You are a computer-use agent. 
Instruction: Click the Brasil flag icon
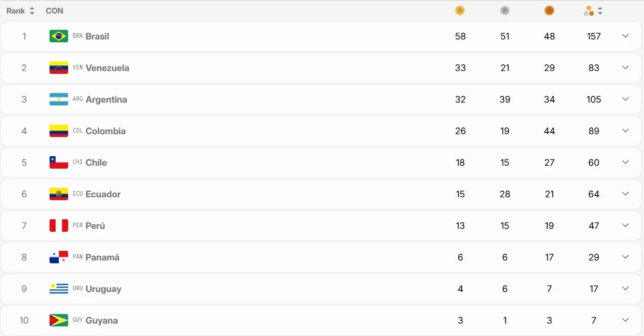[59, 36]
